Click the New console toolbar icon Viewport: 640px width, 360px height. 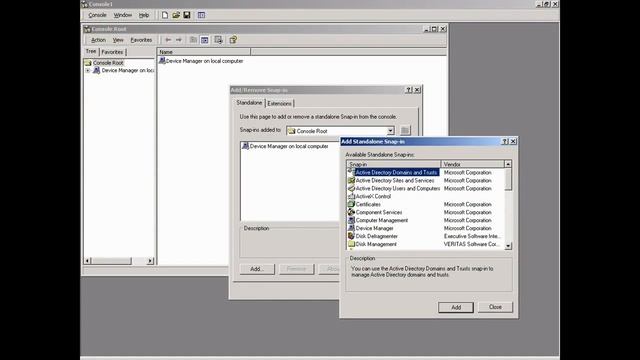(165, 15)
